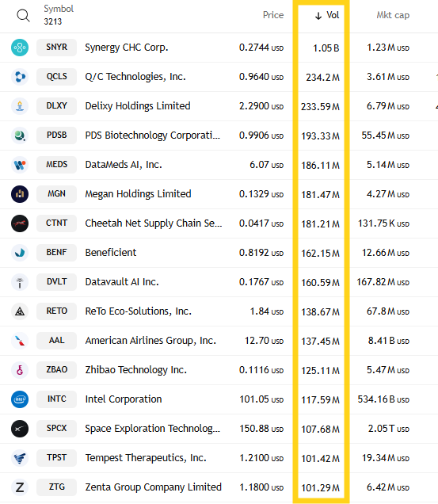Click the American Airlines logo icon
Screen dimensions: 438x504
click(x=20, y=341)
